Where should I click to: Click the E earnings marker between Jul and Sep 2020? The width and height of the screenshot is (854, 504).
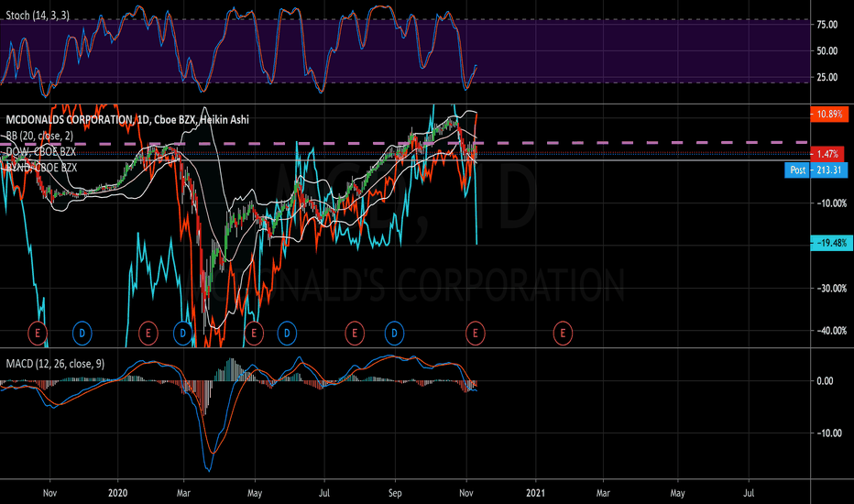355,333
